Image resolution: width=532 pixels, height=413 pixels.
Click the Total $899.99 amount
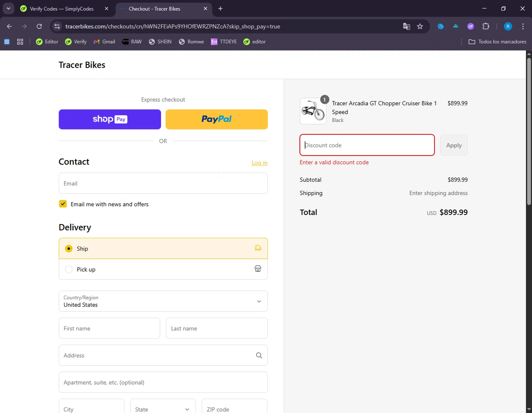click(454, 212)
